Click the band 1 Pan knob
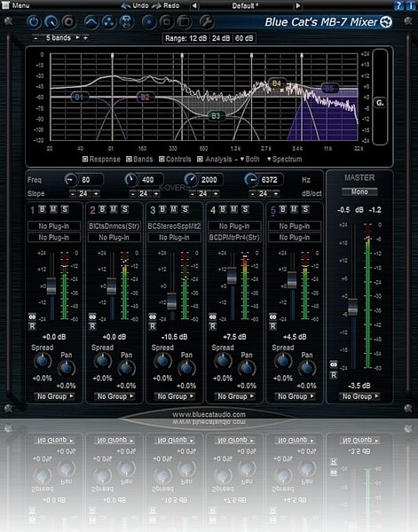The height and width of the screenshot is (532, 418). click(x=67, y=368)
